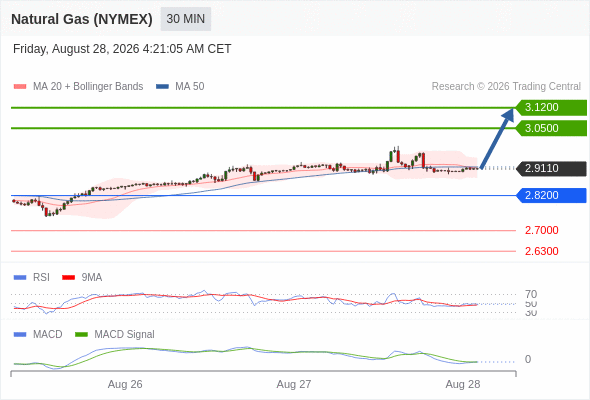This screenshot has width=590, height=400.
Task: Click the blue RSI legend marker
Action: (x=20, y=278)
